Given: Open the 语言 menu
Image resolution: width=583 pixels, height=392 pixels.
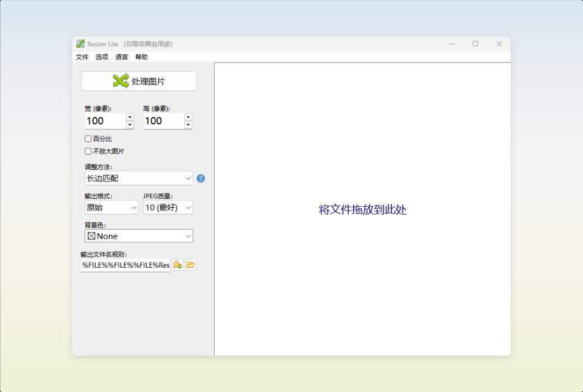Looking at the screenshot, I should tap(121, 57).
